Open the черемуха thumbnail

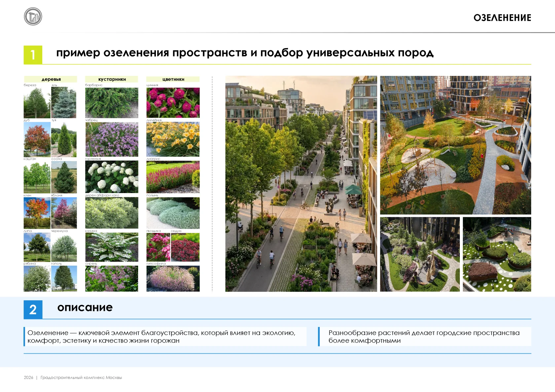click(x=64, y=247)
